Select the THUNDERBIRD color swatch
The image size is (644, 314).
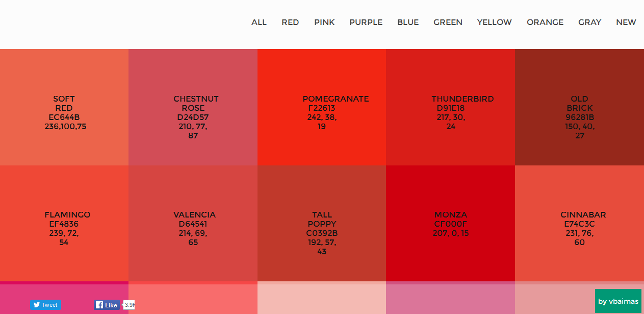(451, 107)
